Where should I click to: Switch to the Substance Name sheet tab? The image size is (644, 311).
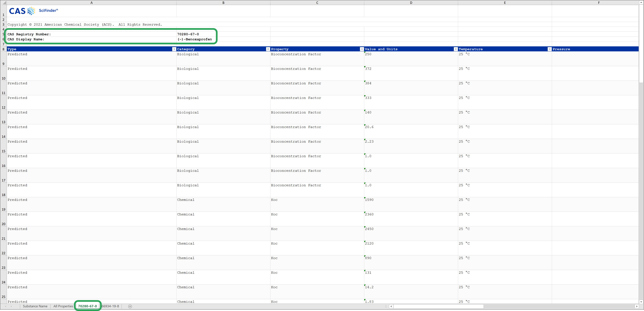[35, 306]
